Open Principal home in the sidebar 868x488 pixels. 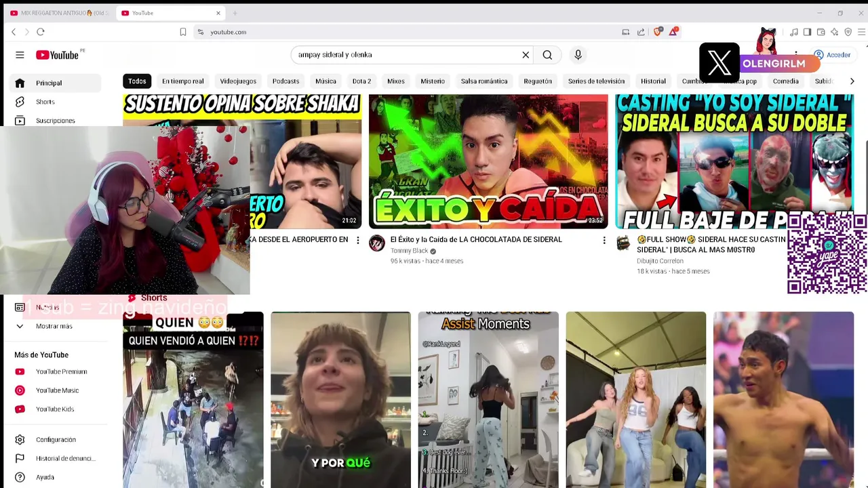point(56,83)
